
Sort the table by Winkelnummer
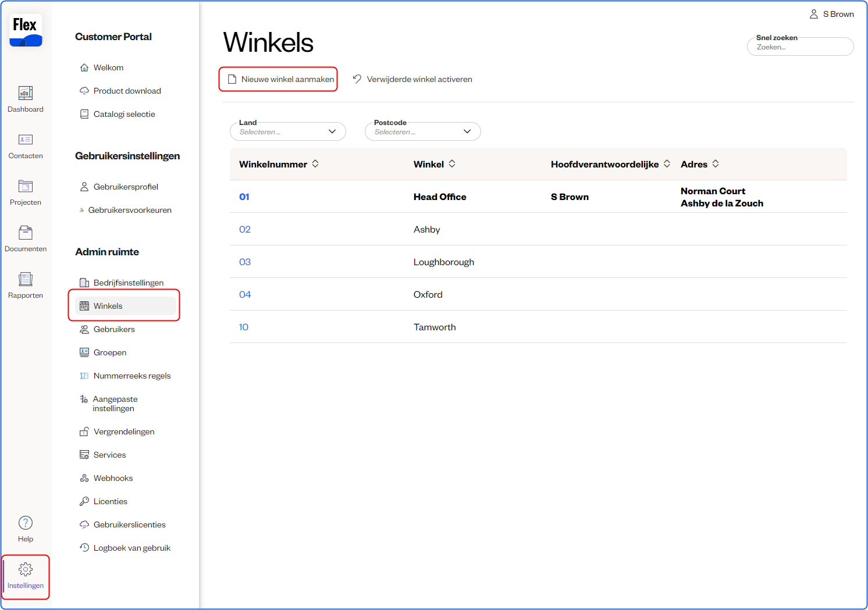[315, 164]
